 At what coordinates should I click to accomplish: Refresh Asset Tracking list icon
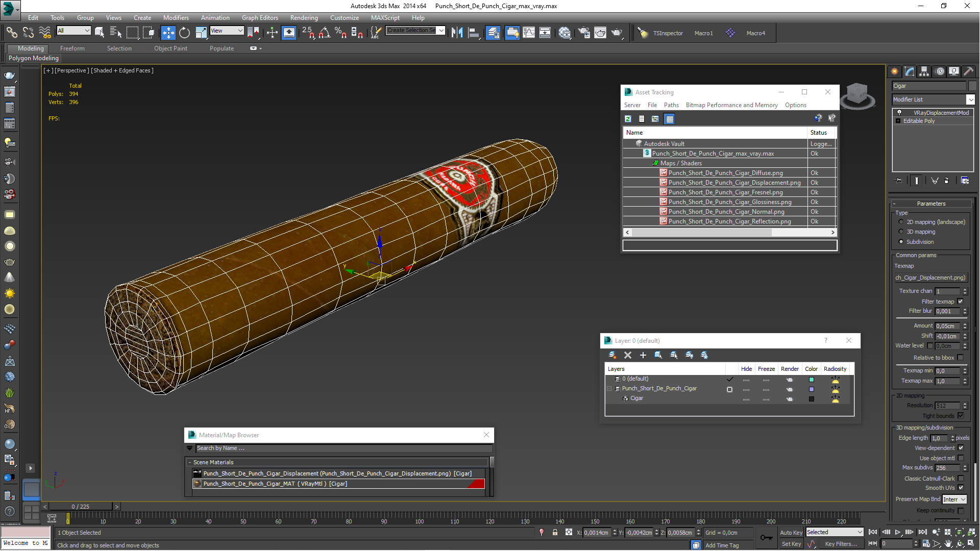(x=628, y=119)
